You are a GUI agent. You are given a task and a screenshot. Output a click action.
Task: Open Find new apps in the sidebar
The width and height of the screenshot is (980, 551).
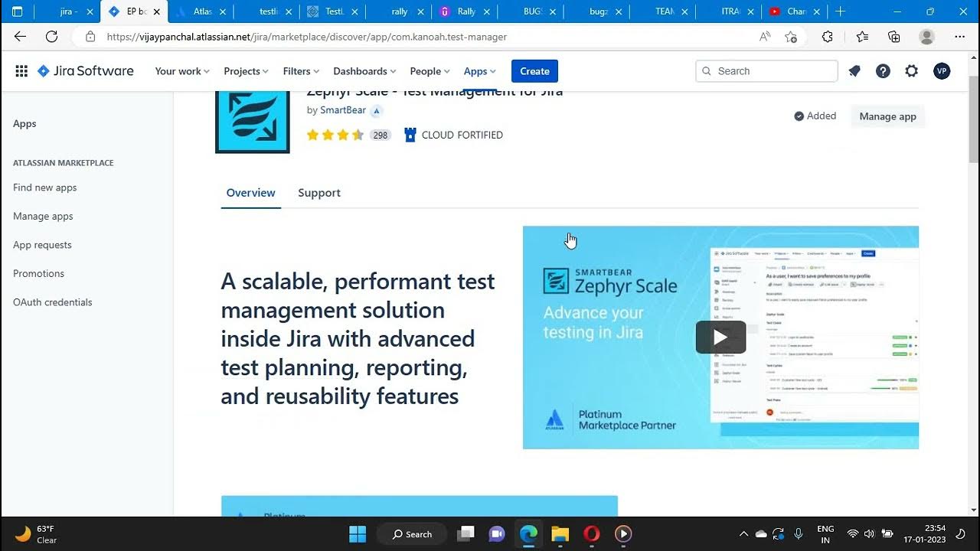tap(45, 187)
